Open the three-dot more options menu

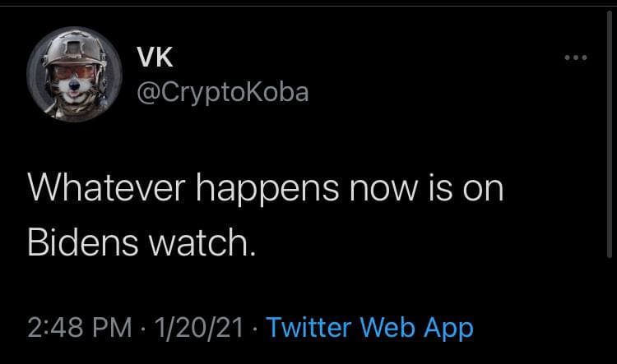(573, 59)
